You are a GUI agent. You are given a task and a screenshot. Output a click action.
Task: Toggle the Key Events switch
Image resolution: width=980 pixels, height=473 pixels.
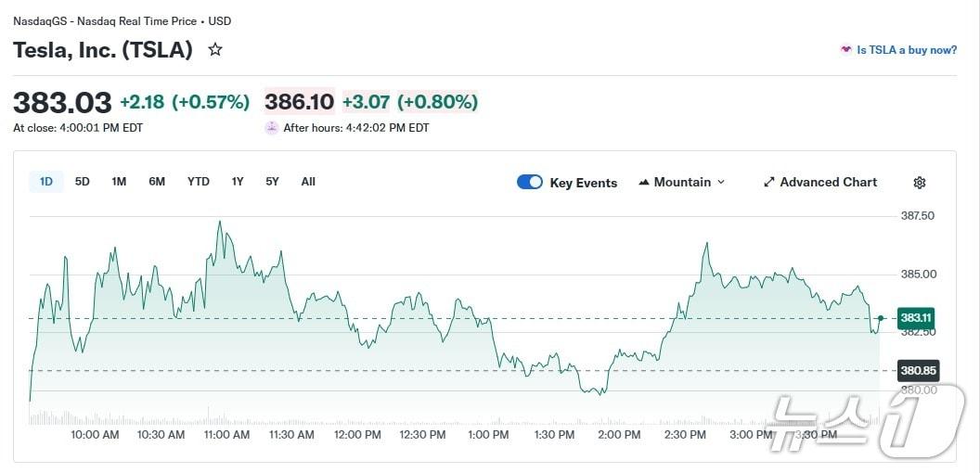(529, 183)
